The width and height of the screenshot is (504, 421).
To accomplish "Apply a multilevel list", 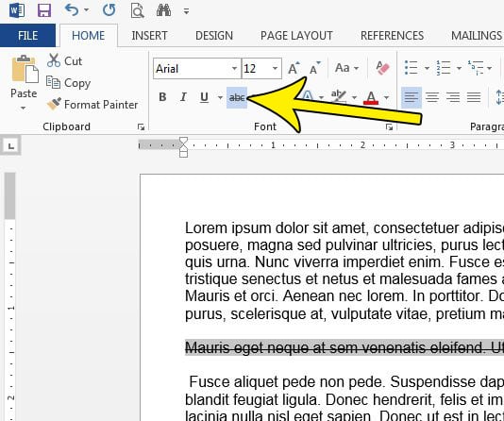I will coord(476,68).
